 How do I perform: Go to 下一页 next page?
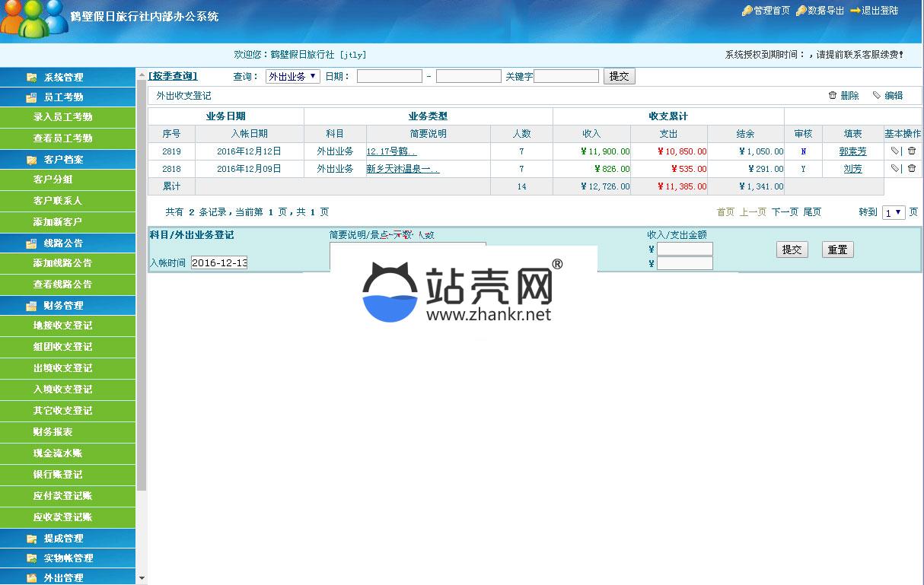tap(784, 212)
